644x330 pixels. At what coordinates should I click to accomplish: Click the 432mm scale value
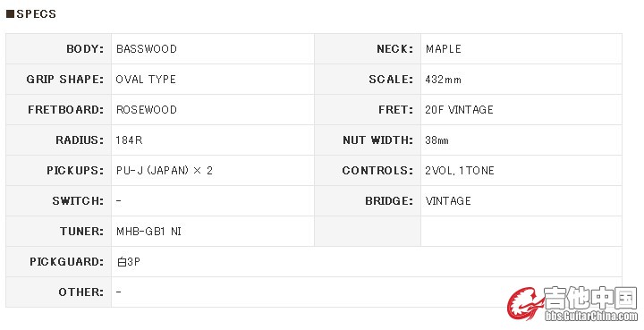(x=443, y=80)
